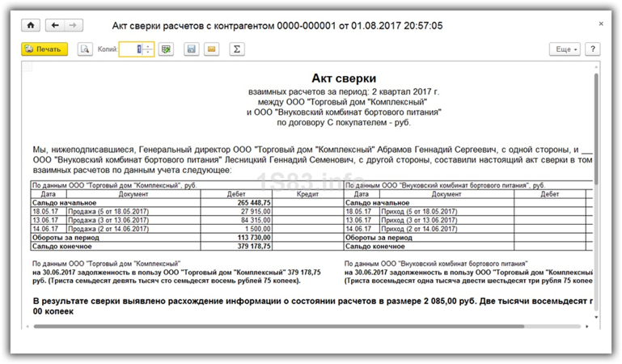This screenshot has width=622, height=364.
Task: Select left cell 'Продажа (5 от 18.05.2017)'
Action: tap(133, 211)
